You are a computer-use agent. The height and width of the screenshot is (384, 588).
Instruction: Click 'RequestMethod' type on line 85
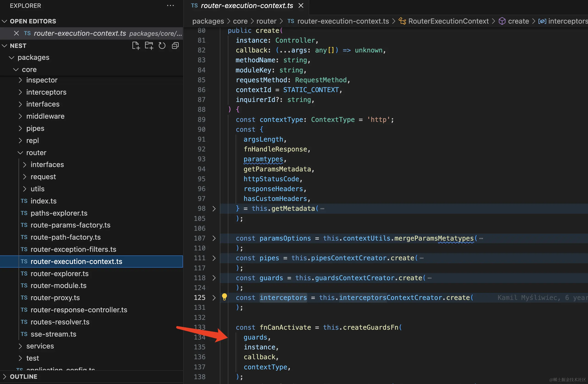pos(321,80)
